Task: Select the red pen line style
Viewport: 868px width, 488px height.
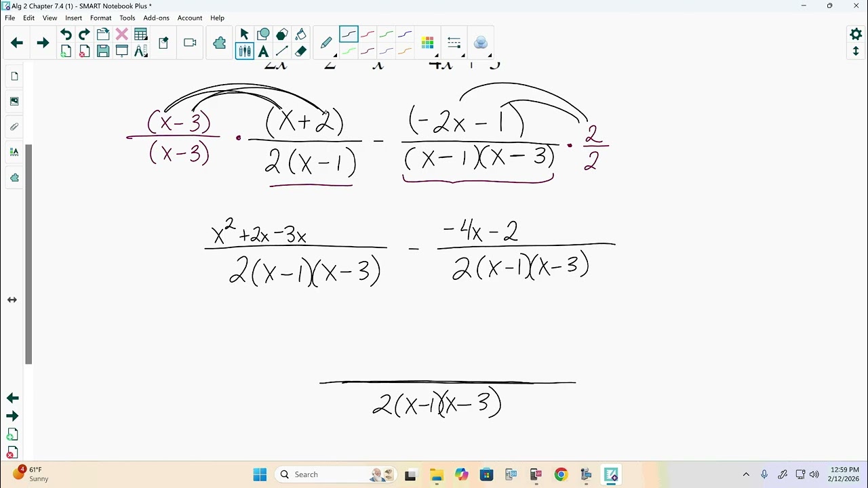Action: (x=368, y=34)
